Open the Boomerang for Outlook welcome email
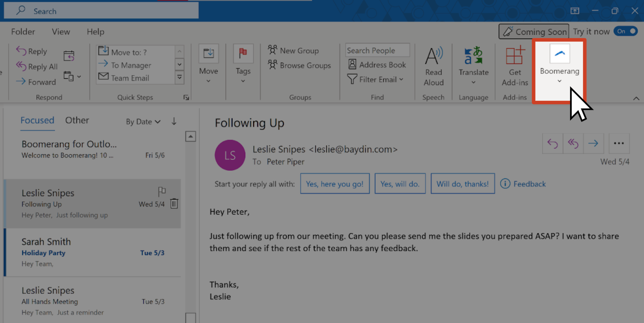Viewport: 644px width, 323px height. point(93,155)
